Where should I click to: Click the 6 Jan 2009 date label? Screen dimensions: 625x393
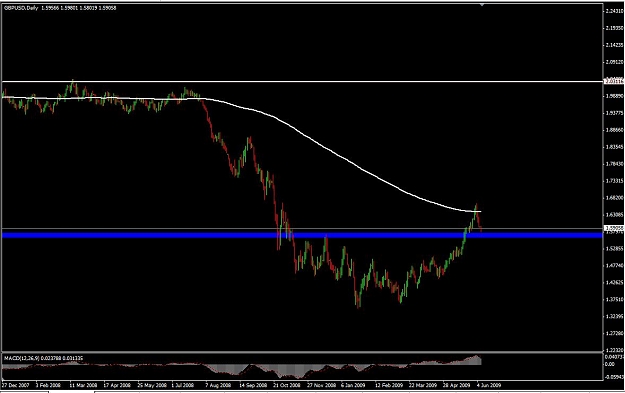point(353,385)
